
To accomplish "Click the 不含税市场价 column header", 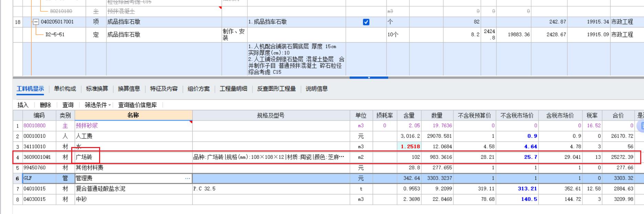I will [517, 115].
